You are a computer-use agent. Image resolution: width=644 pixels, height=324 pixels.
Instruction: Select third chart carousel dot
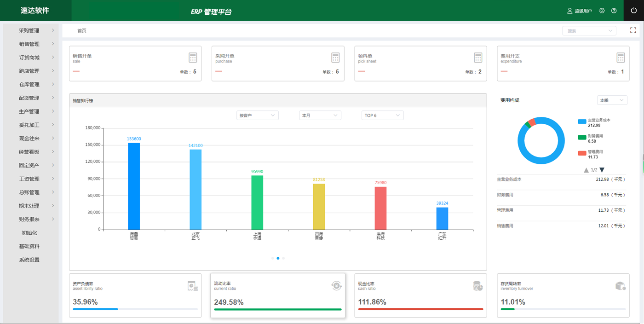click(x=283, y=258)
